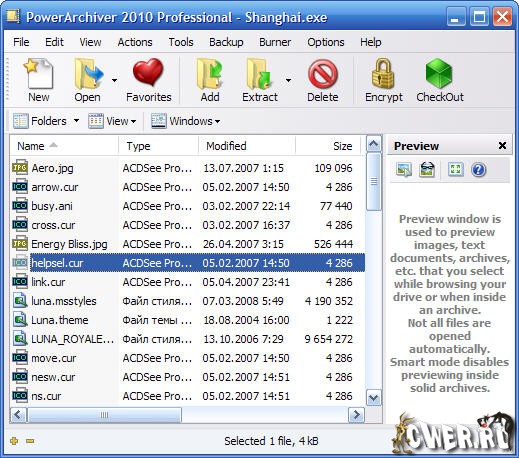Click the horizontal scrollbar left arrow
Viewport: 519px width, 458px height.
pos(17,415)
